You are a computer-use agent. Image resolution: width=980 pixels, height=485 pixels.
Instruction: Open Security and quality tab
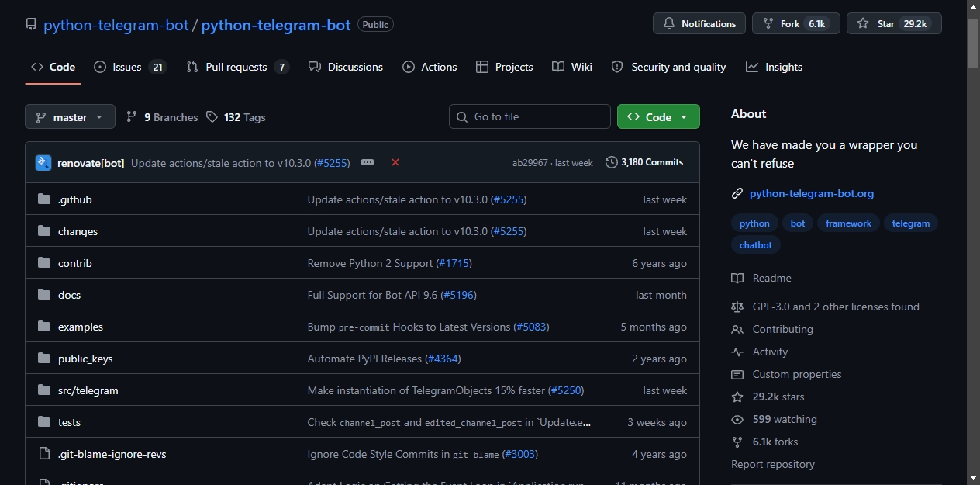click(x=668, y=67)
